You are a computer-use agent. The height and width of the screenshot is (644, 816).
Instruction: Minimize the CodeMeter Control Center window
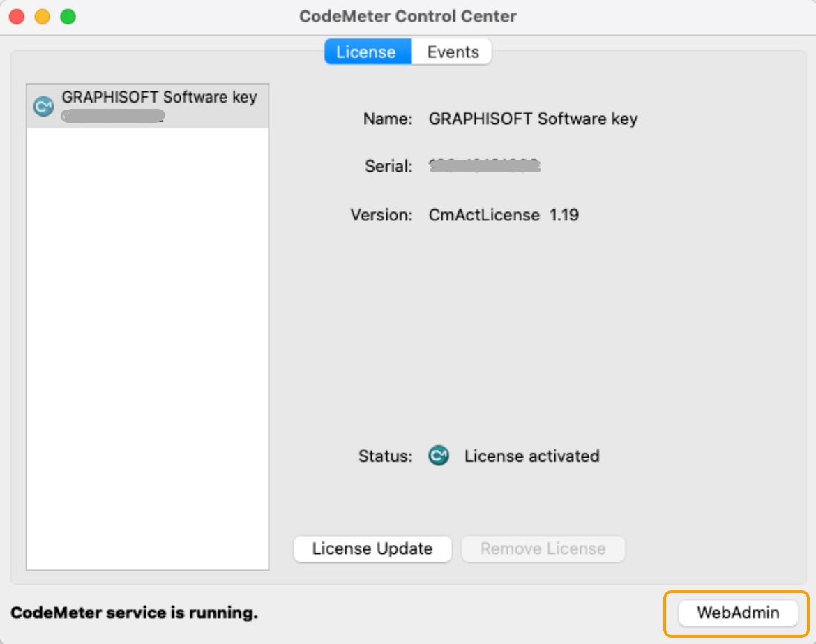coord(42,15)
